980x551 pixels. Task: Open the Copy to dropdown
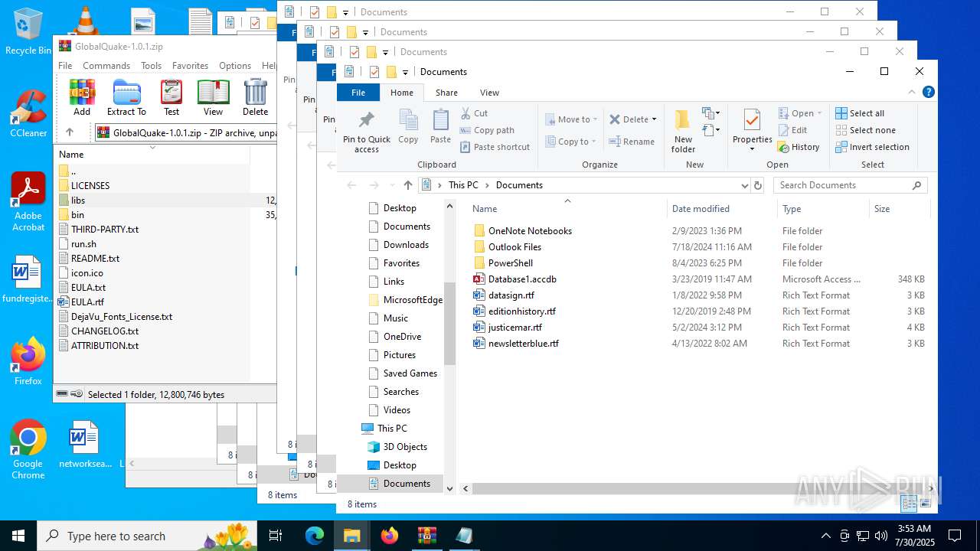point(571,142)
